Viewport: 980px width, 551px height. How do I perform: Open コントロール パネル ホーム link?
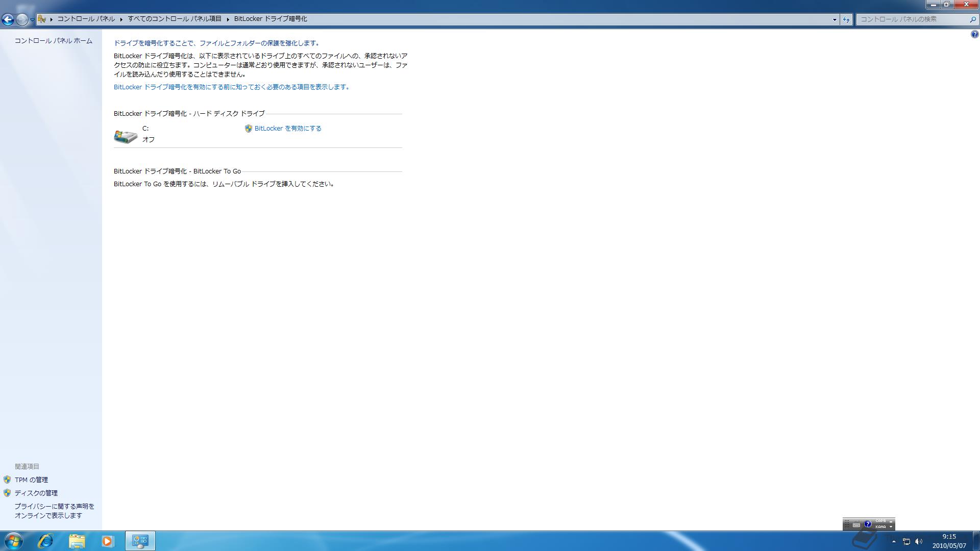point(54,41)
